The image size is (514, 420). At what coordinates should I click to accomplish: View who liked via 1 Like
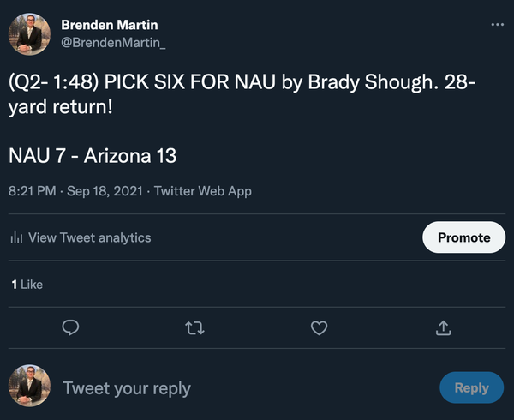click(27, 284)
